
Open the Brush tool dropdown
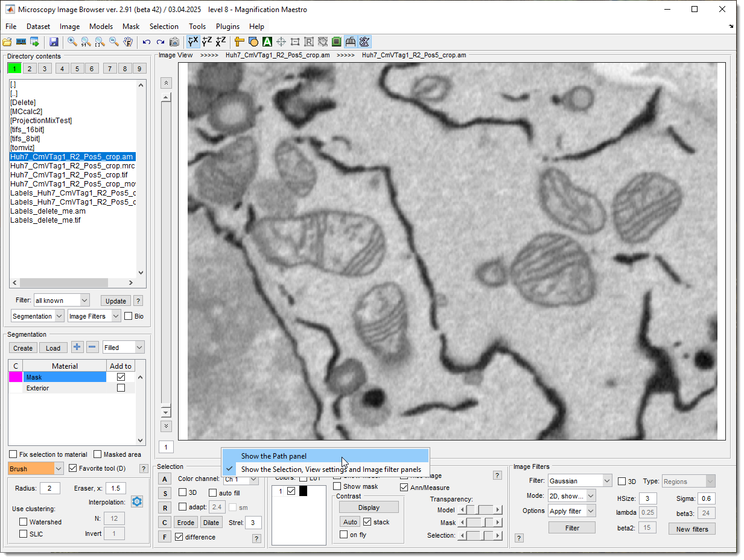click(59, 468)
